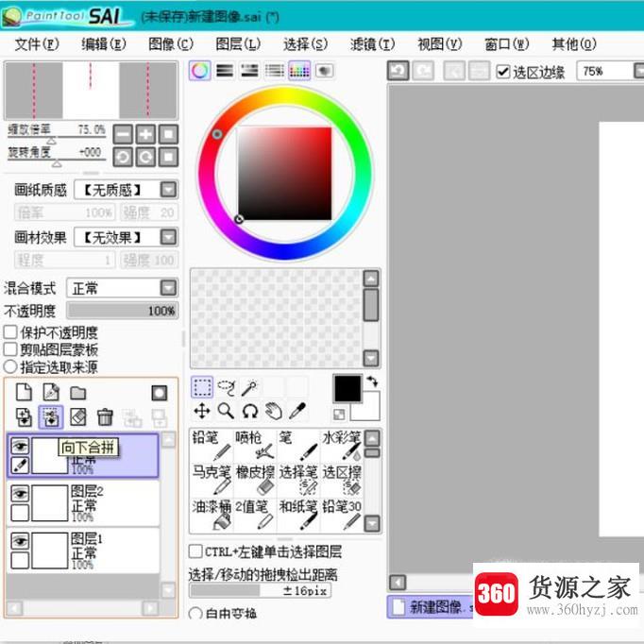The height and width of the screenshot is (644, 644).
Task: Show the RGB slider panel
Action: 225,71
